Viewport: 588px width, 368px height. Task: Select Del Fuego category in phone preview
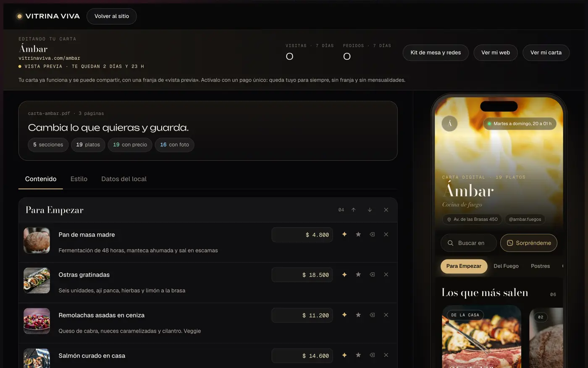click(506, 266)
